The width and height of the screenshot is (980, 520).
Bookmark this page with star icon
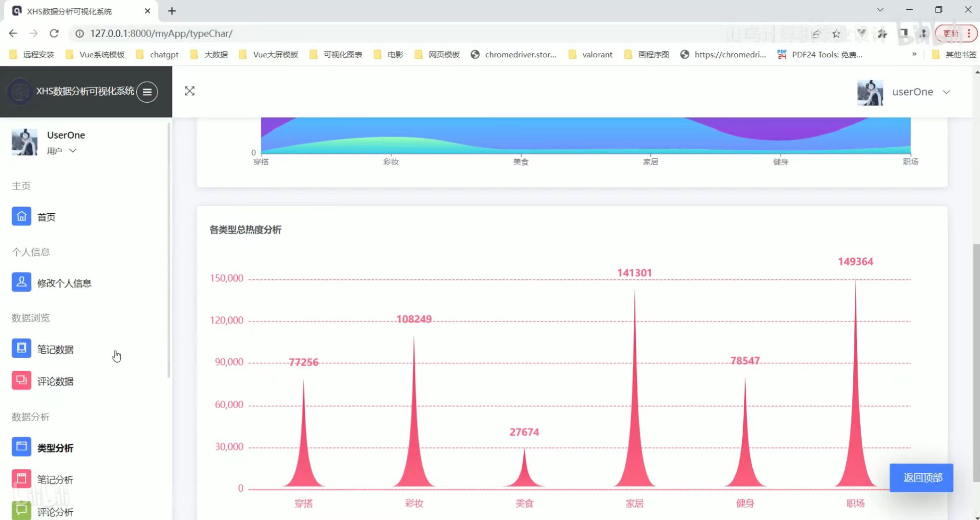[836, 33]
